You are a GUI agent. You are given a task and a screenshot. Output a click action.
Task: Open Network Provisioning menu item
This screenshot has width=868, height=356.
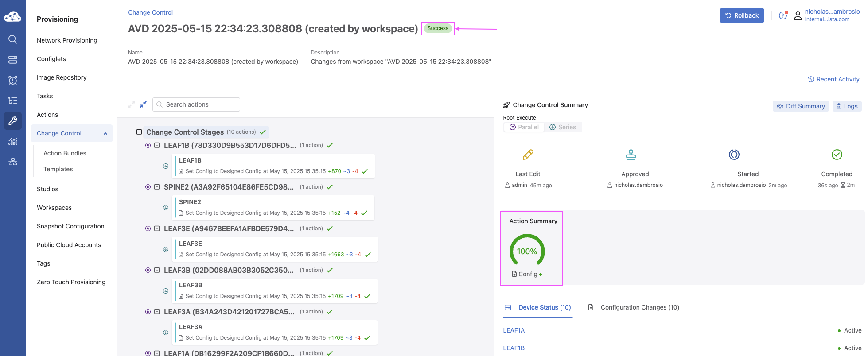[x=67, y=40]
